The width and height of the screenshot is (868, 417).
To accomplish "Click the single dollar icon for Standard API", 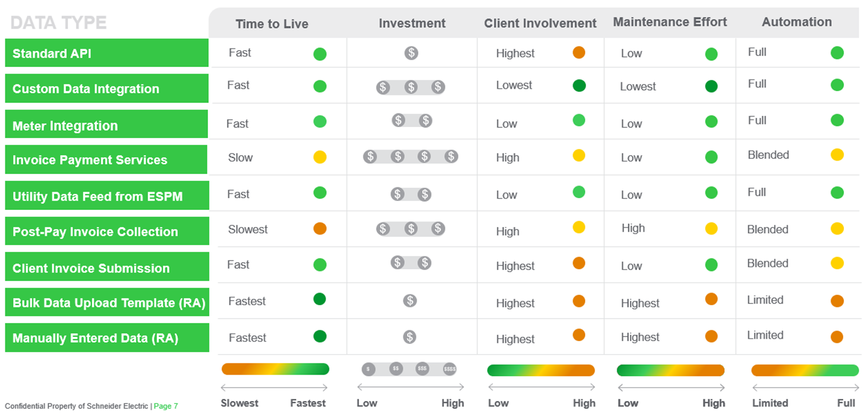I will (411, 53).
